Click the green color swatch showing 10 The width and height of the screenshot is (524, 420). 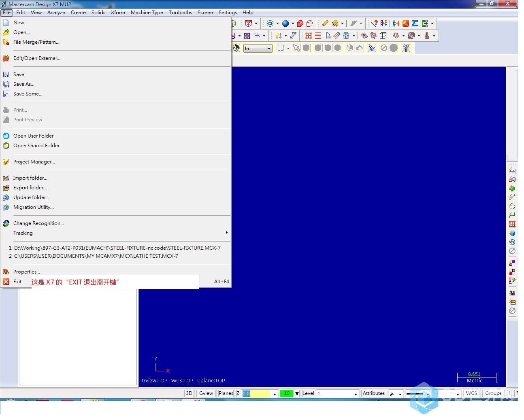(x=287, y=393)
